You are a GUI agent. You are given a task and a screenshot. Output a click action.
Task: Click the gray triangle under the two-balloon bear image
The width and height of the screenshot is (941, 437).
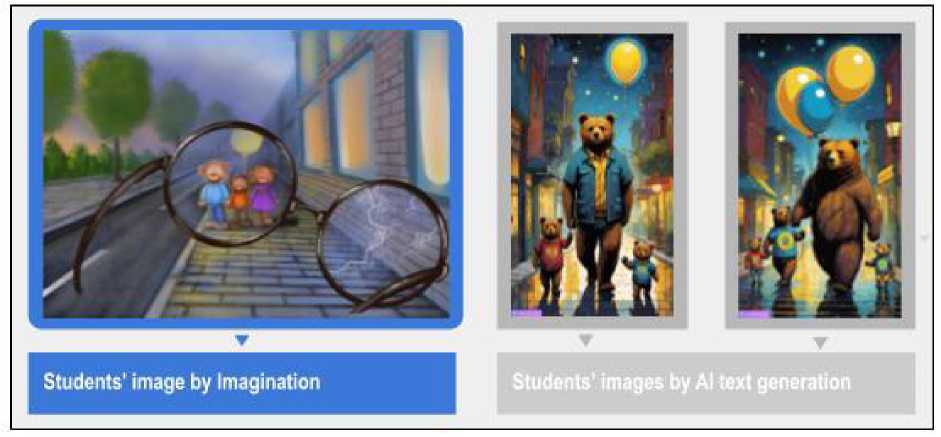pos(820,343)
